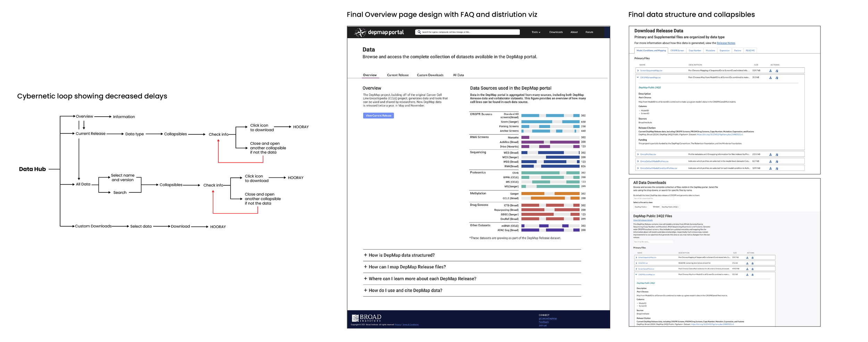Expand 'How is DepMap data structured?' FAQ
This screenshot has height=342, width=868.
point(472,255)
